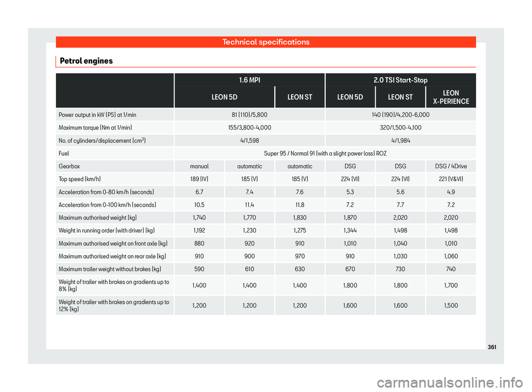532x392 pixels.
Task: Click the 189 (IV) top speed value
Action: pyautogui.click(x=198, y=179)
